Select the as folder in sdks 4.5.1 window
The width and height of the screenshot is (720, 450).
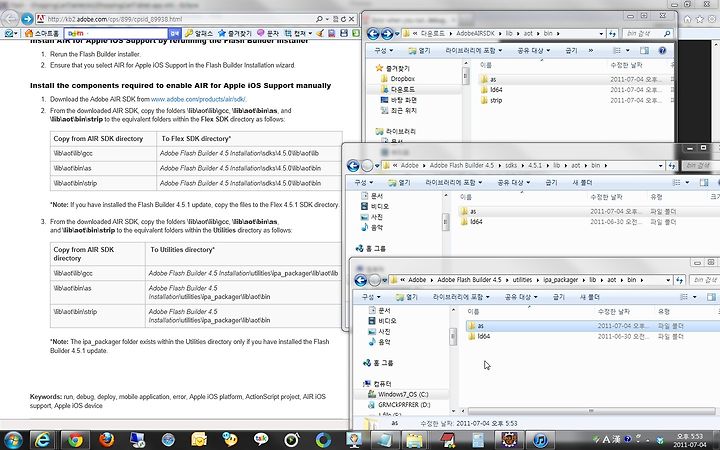click(x=468, y=212)
